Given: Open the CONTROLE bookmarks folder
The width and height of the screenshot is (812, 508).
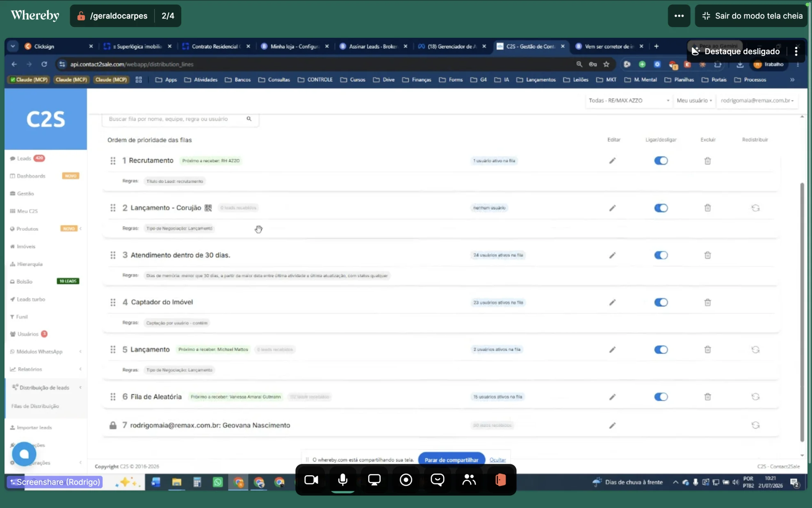Looking at the screenshot, I should point(315,80).
